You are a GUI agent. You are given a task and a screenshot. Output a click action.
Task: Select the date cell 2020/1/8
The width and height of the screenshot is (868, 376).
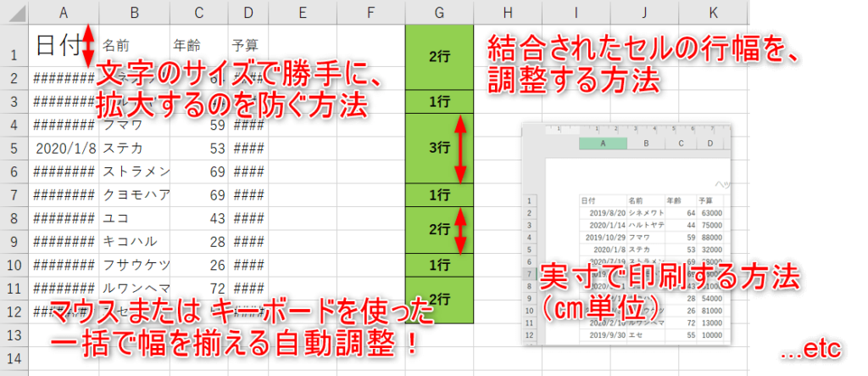pyautogui.click(x=64, y=148)
